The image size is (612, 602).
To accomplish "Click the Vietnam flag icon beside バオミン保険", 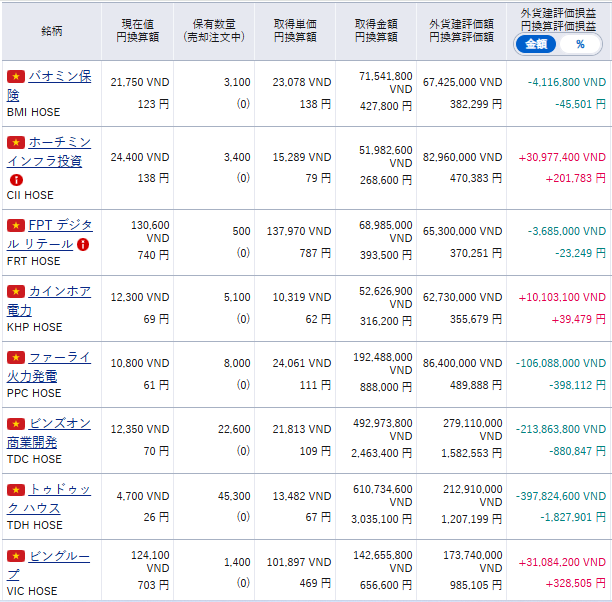I will (x=15, y=77).
